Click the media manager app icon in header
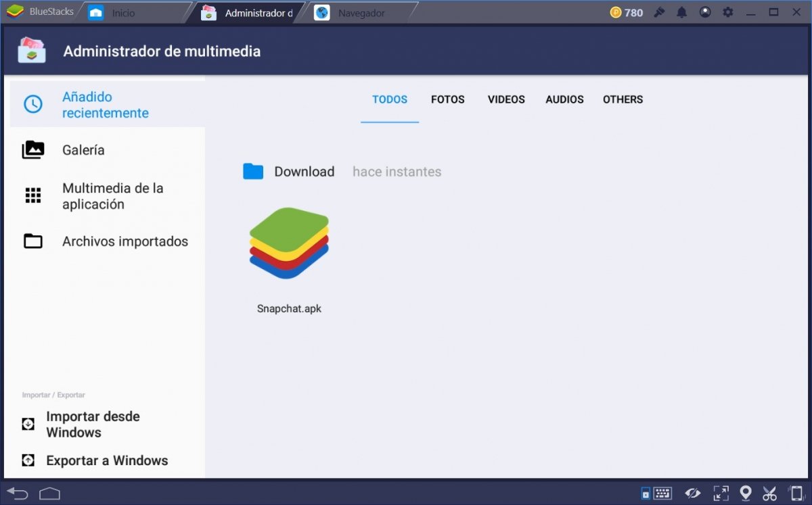The image size is (812, 505). coord(32,51)
